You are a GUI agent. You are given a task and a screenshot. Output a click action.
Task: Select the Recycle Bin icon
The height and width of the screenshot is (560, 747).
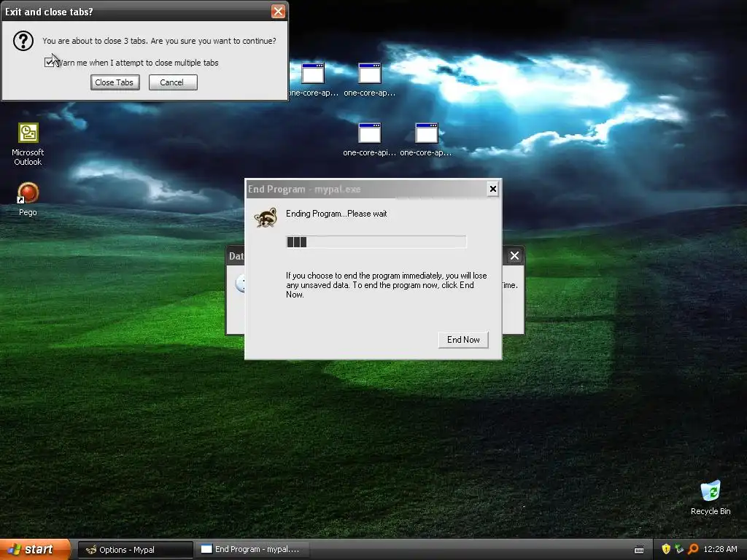point(711,497)
